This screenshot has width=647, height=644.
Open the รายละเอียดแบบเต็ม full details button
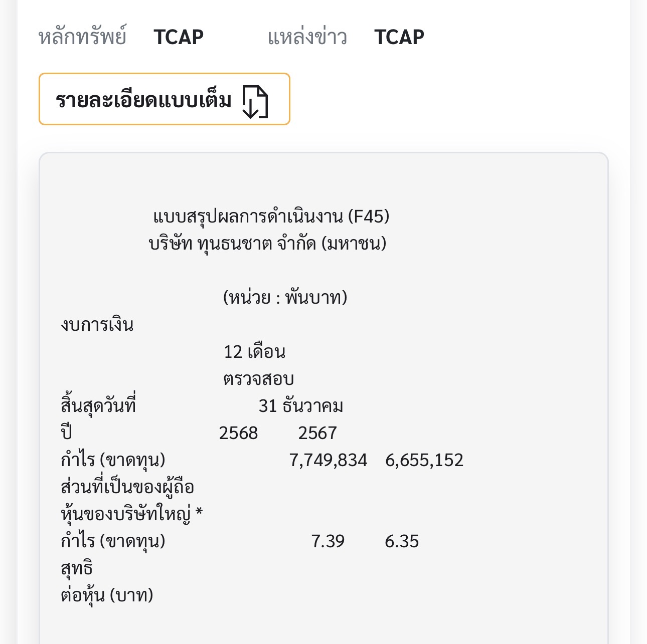[x=164, y=99]
